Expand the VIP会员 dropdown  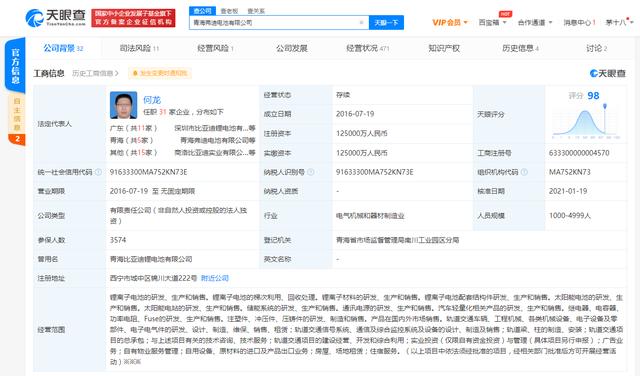coord(450,22)
